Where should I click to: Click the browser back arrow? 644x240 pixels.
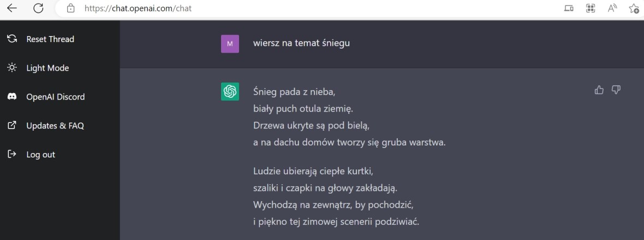pyautogui.click(x=12, y=8)
